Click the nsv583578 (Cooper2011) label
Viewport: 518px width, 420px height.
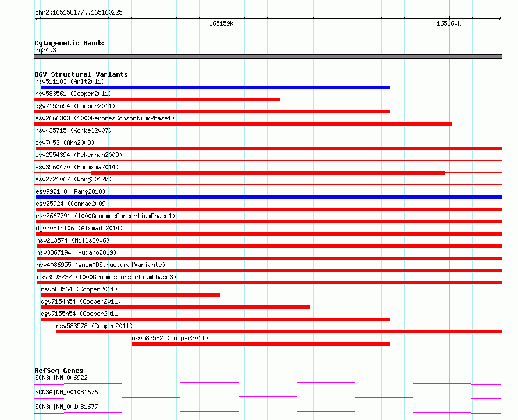(94, 326)
